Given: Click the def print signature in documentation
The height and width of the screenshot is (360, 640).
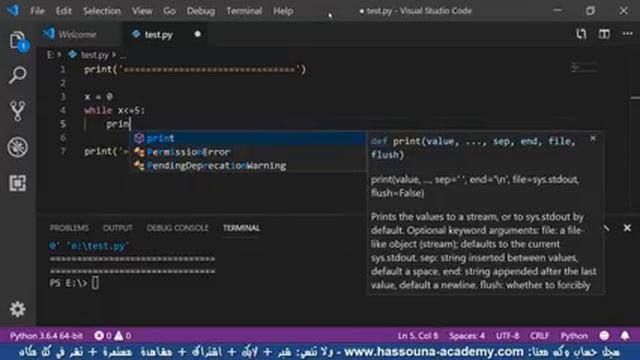Looking at the screenshot, I should pyautogui.click(x=473, y=148).
